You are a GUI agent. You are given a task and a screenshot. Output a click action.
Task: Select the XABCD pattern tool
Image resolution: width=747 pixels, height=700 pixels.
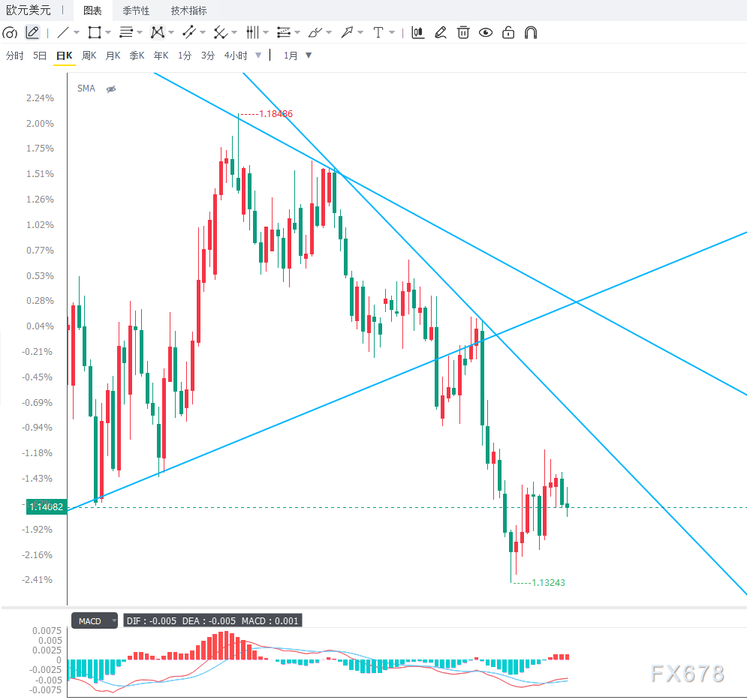click(158, 32)
